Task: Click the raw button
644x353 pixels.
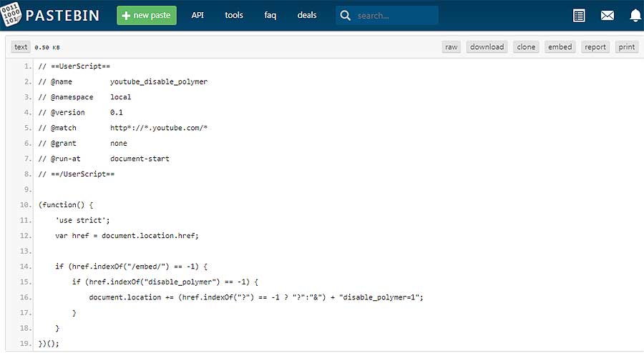Action: click(451, 46)
